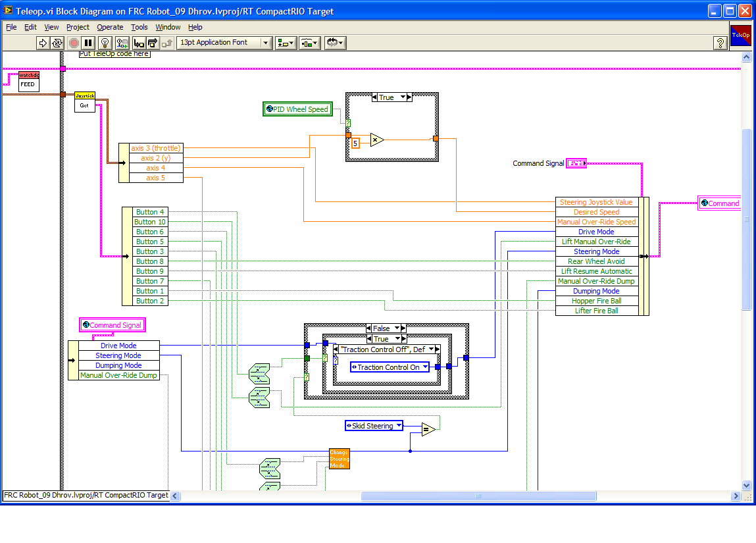Toggle the Pause button in the toolbar
756x543 pixels.
(x=88, y=43)
